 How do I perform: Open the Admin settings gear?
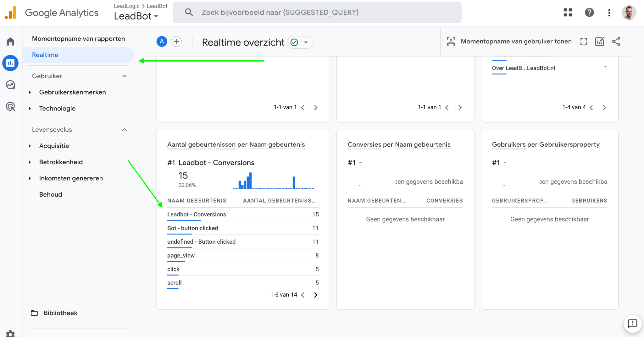pos(10,334)
